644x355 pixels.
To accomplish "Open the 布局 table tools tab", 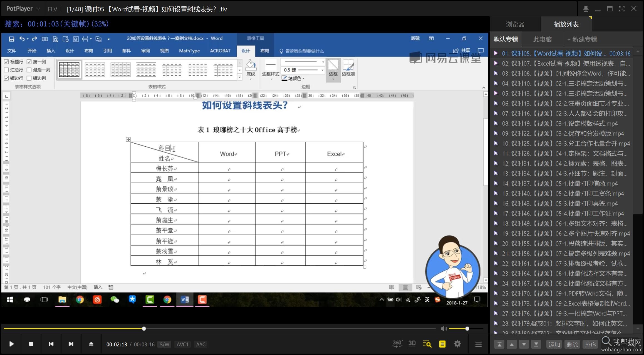I will 264,51.
